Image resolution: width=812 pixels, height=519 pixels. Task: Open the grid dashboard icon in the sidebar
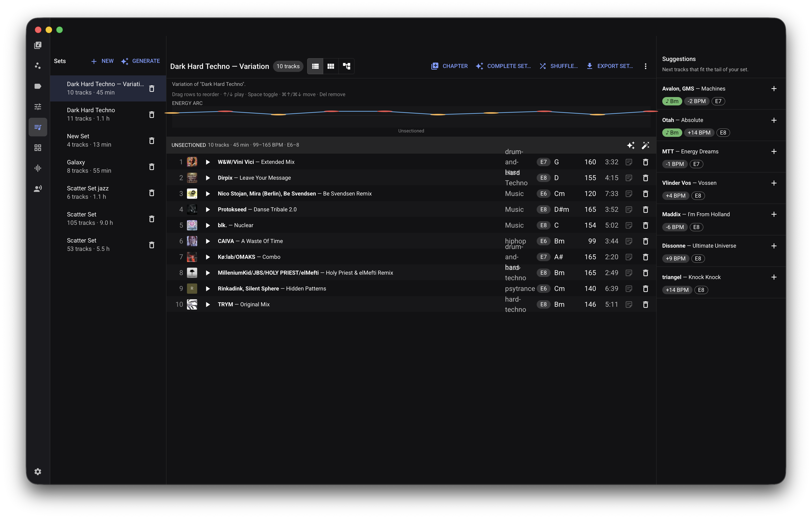click(x=38, y=148)
